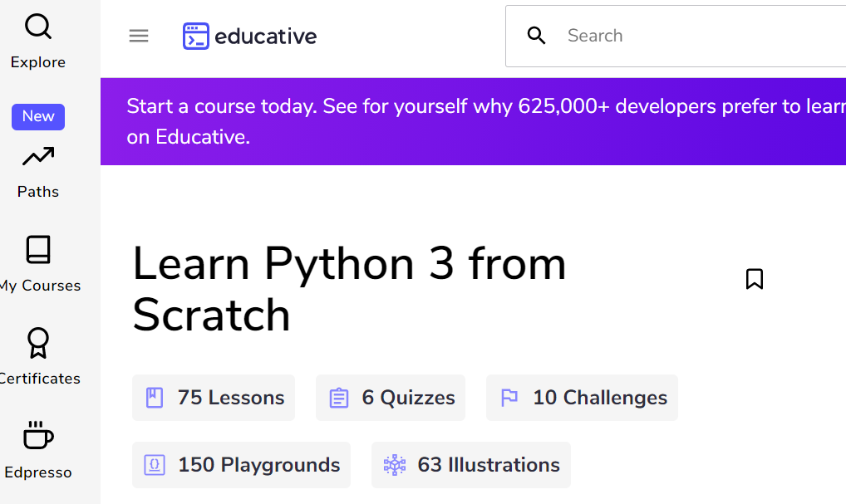This screenshot has height=504, width=846.
Task: Click the Paths trending arrow icon
Action: pos(38,156)
